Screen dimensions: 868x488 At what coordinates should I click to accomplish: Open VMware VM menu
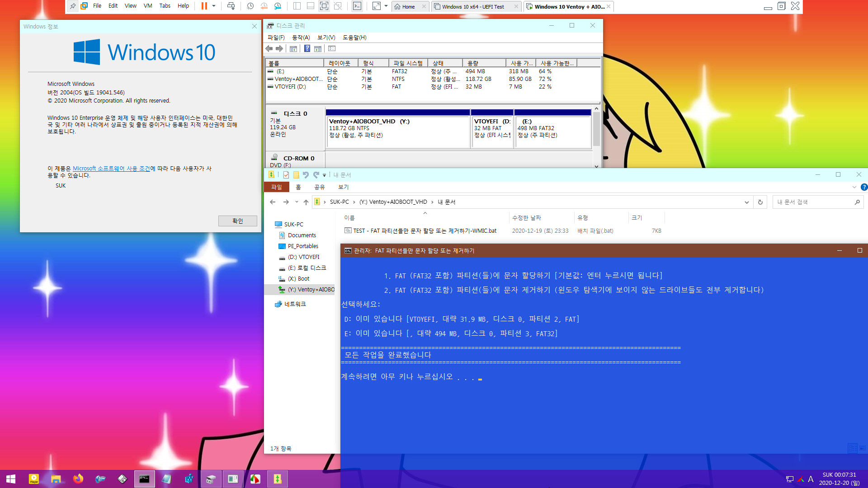coord(148,6)
